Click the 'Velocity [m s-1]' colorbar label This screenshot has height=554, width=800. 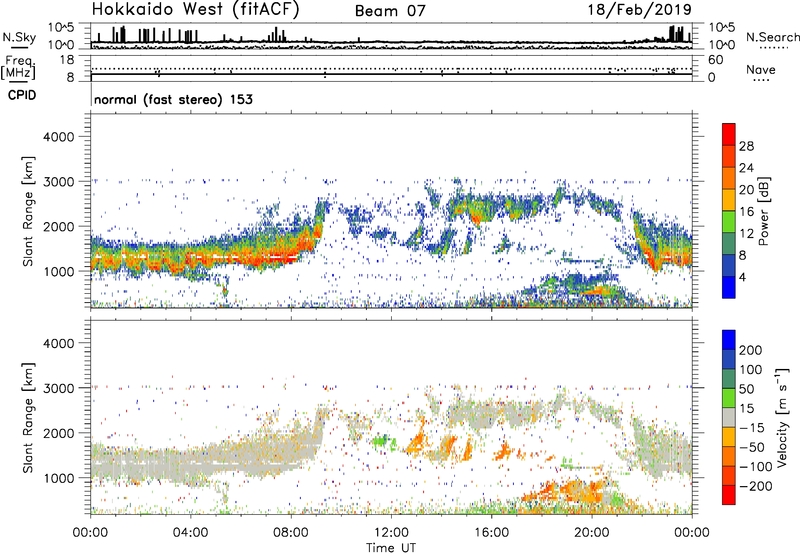click(x=782, y=417)
